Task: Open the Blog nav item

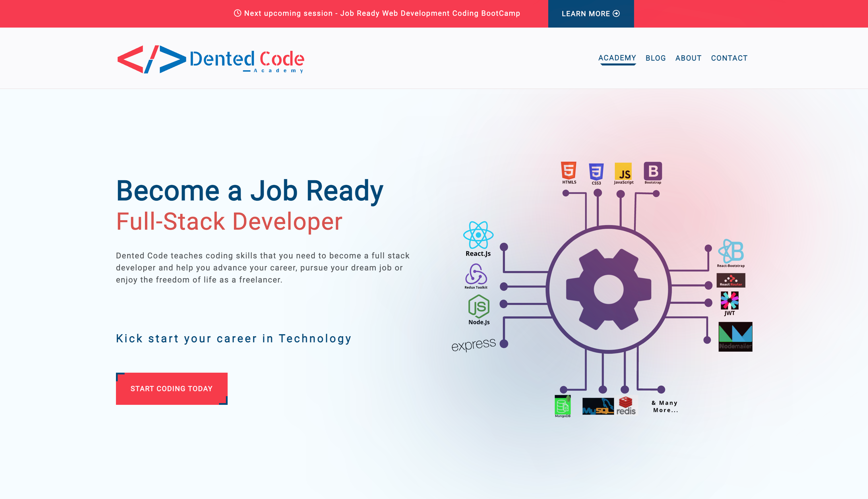Action: click(x=655, y=58)
